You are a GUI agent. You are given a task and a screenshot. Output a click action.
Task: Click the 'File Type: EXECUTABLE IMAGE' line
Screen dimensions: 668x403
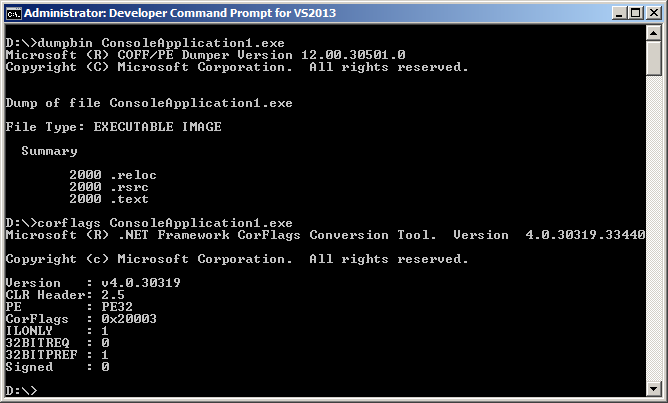point(114,127)
